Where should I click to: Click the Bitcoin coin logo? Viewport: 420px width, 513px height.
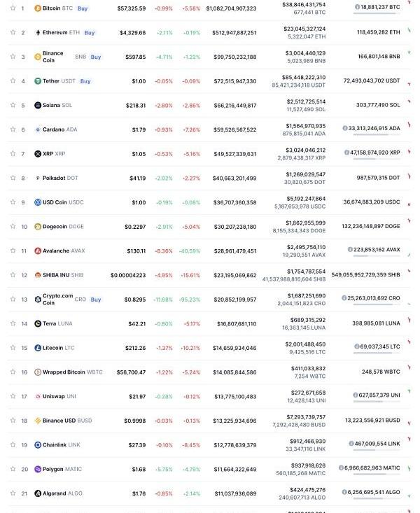[x=38, y=8]
